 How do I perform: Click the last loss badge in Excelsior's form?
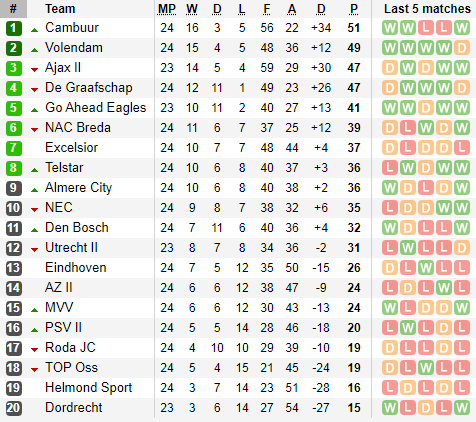point(462,148)
